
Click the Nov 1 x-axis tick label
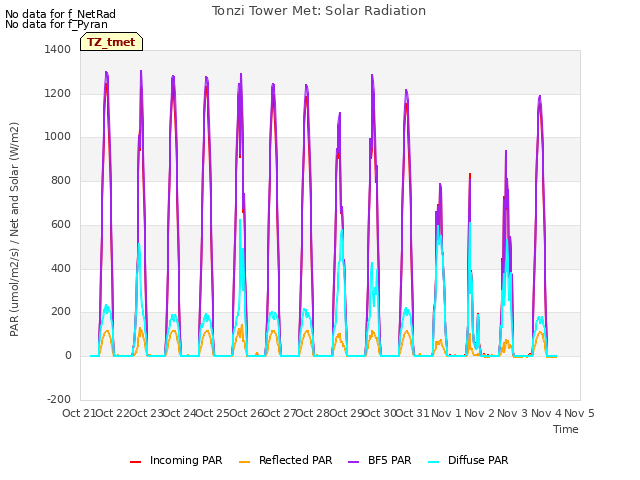(x=446, y=413)
